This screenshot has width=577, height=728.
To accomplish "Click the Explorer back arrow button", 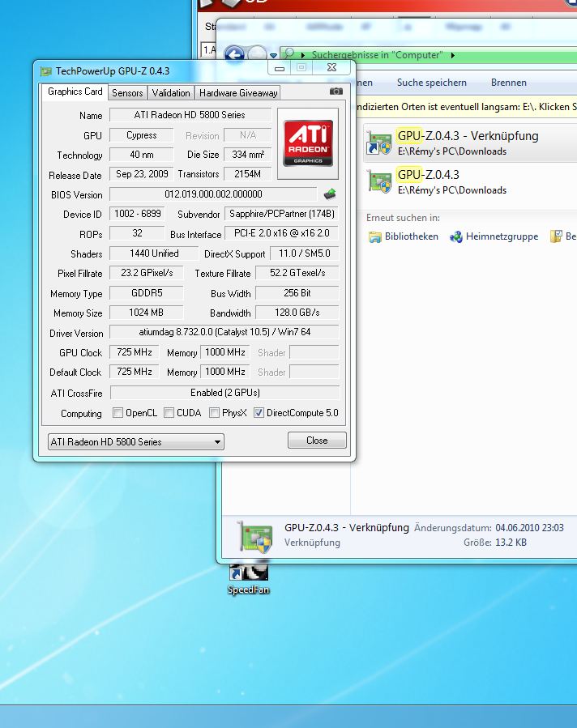I will pyautogui.click(x=235, y=55).
